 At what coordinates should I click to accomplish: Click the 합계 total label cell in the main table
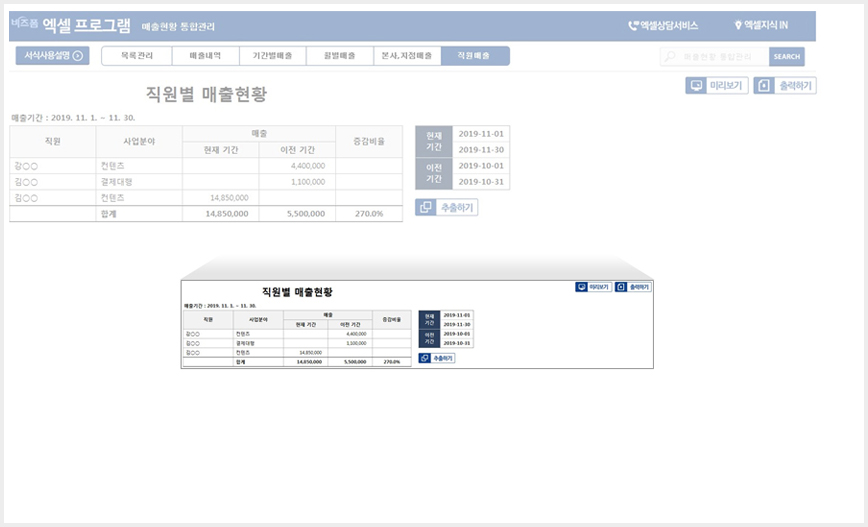139,214
